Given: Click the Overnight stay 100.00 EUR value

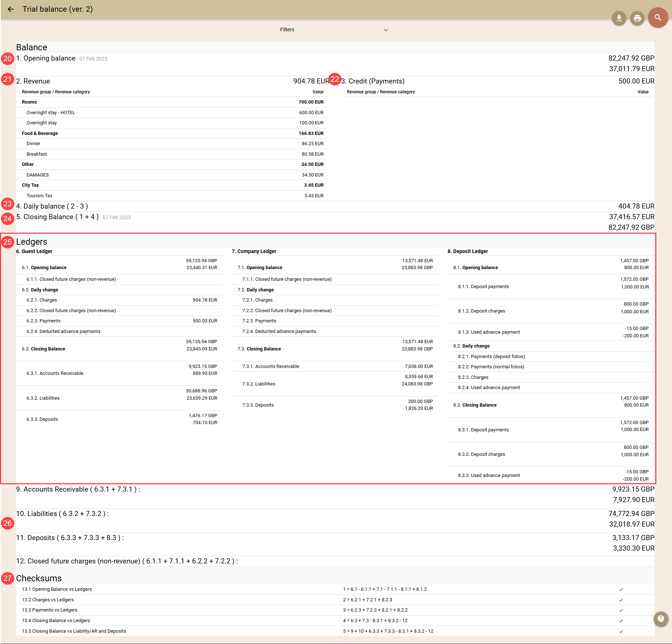Looking at the screenshot, I should point(311,123).
